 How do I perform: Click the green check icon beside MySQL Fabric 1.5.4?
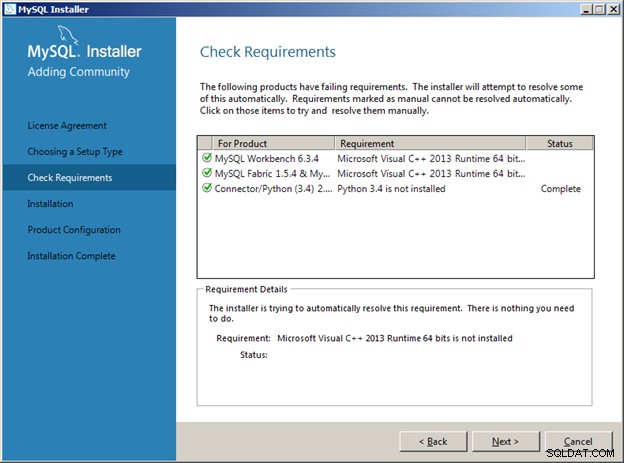[x=207, y=173]
